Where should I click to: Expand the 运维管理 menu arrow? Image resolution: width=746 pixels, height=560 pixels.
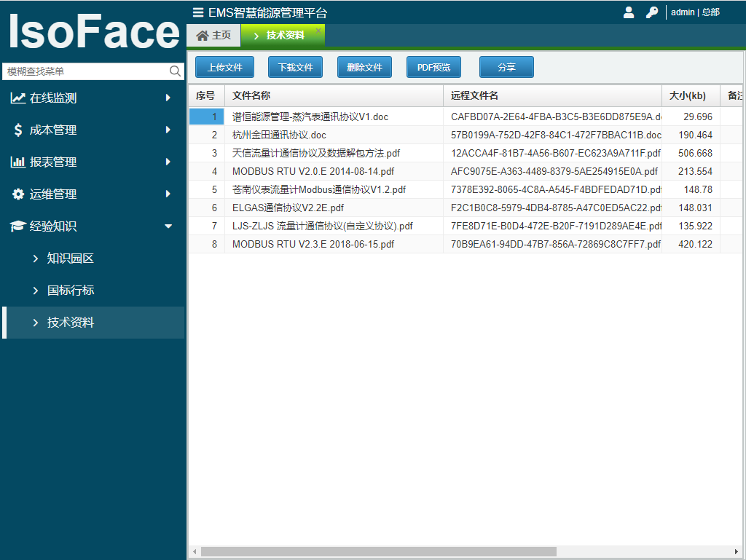click(x=168, y=194)
